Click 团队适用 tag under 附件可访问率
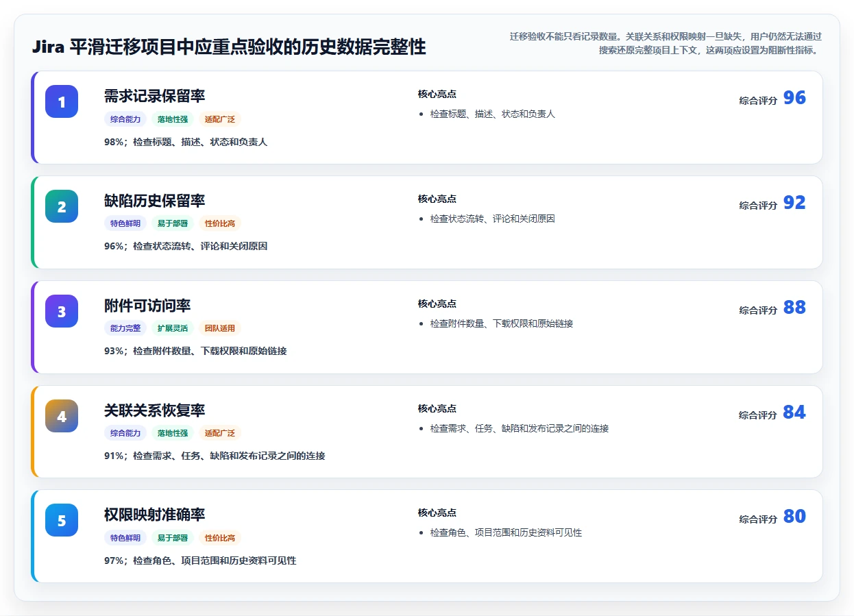The image size is (854, 616). pyautogui.click(x=220, y=328)
